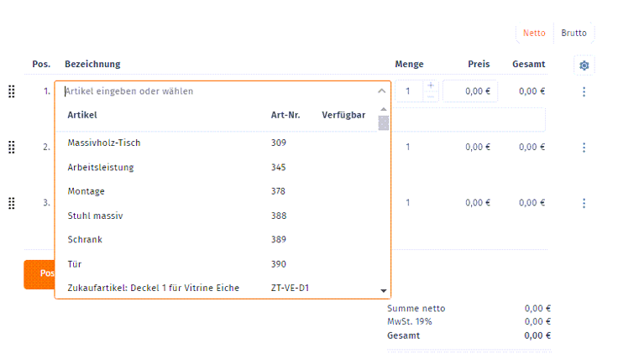
Task: Increase quantity with plus stepper
Action: click(x=431, y=86)
